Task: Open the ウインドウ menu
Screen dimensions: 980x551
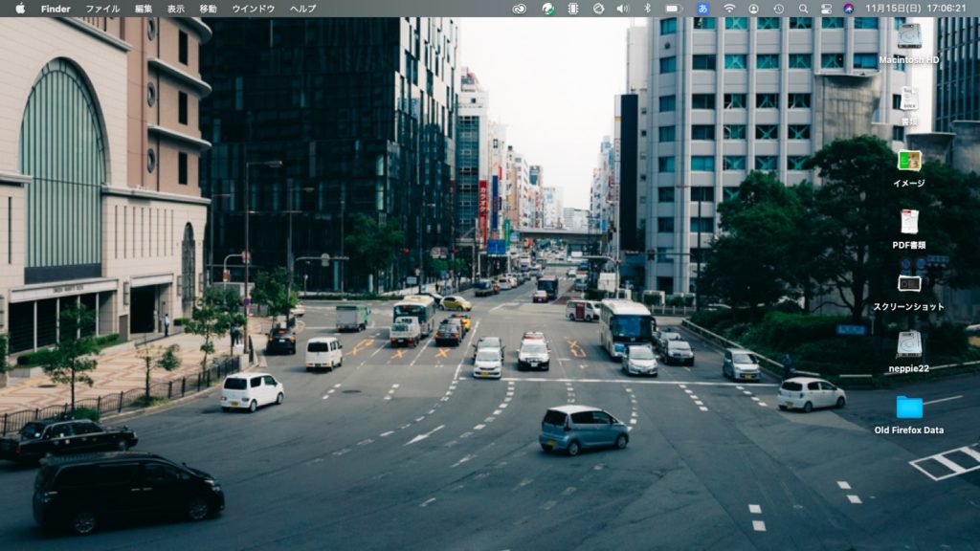Action: [x=253, y=9]
